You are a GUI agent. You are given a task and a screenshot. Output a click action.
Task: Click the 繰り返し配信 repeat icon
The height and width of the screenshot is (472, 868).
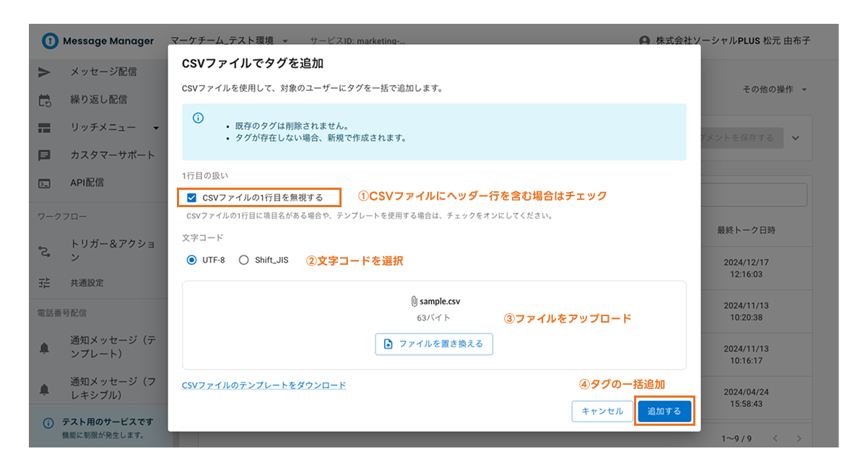(45, 100)
